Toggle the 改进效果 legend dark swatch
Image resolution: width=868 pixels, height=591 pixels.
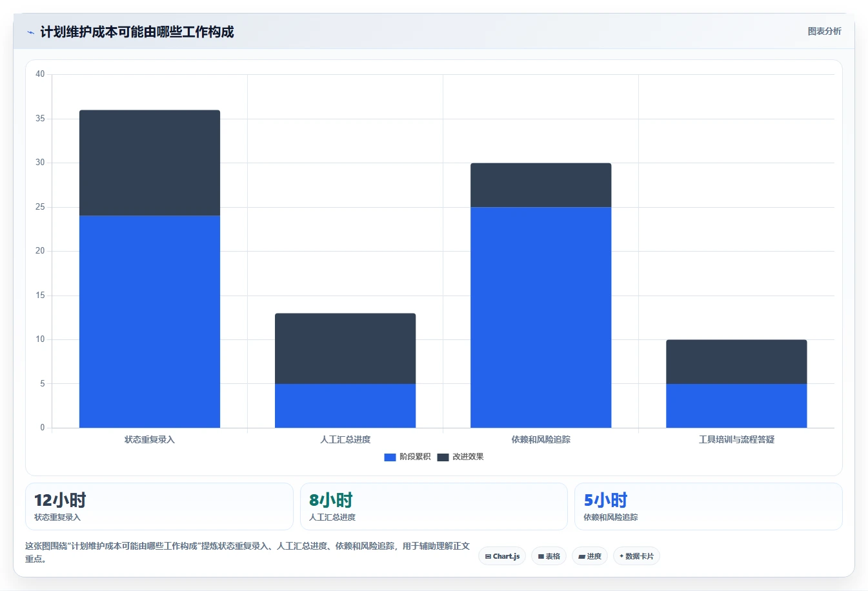pyautogui.click(x=443, y=457)
